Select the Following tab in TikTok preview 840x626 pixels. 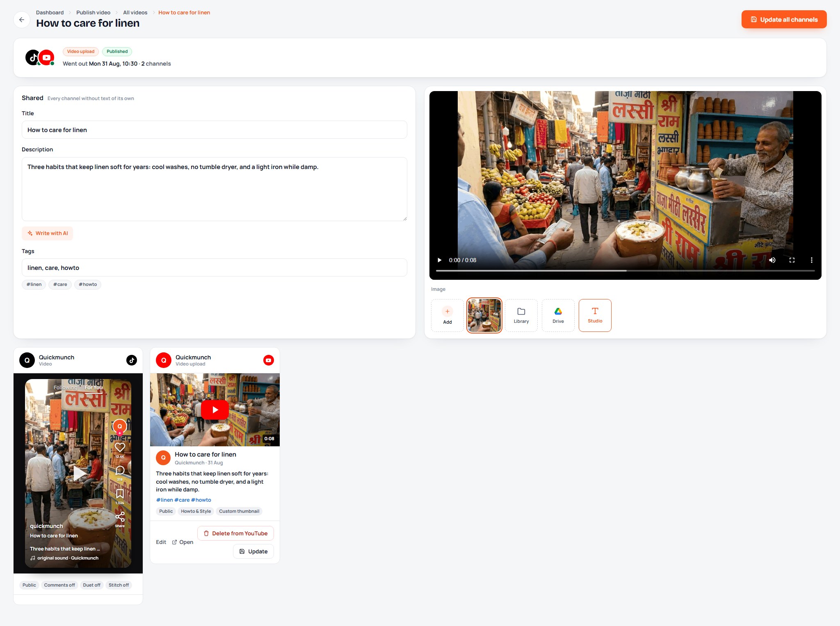65,387
